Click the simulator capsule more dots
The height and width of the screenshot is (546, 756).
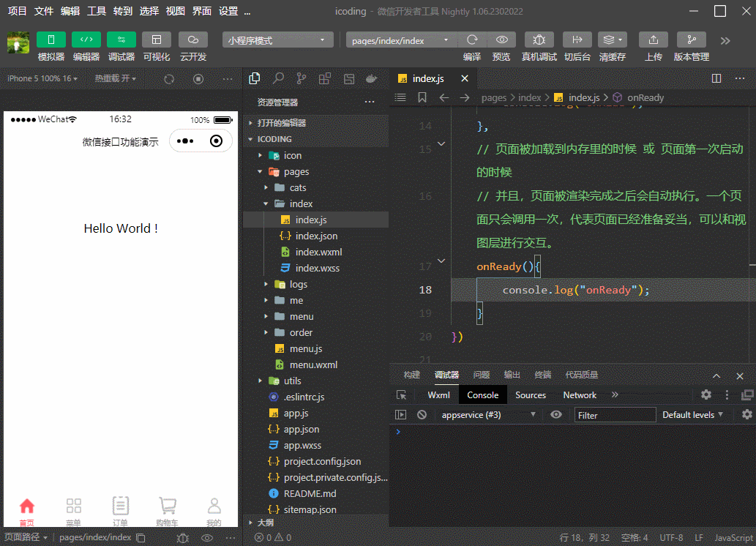(x=185, y=141)
